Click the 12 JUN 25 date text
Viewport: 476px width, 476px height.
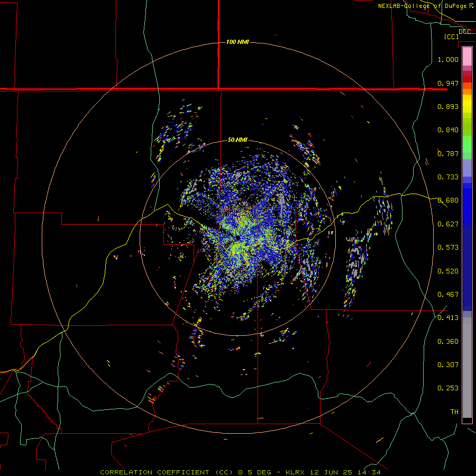click(x=331, y=472)
